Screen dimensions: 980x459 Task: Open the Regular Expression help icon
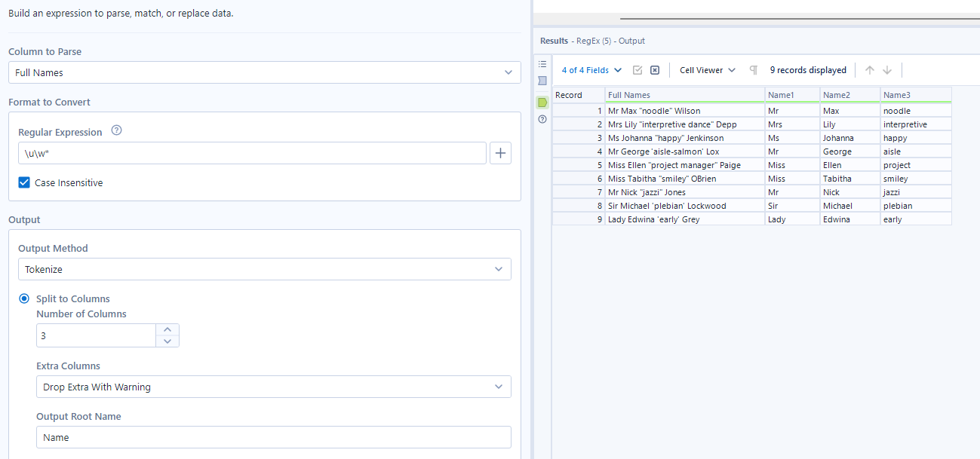pos(116,130)
